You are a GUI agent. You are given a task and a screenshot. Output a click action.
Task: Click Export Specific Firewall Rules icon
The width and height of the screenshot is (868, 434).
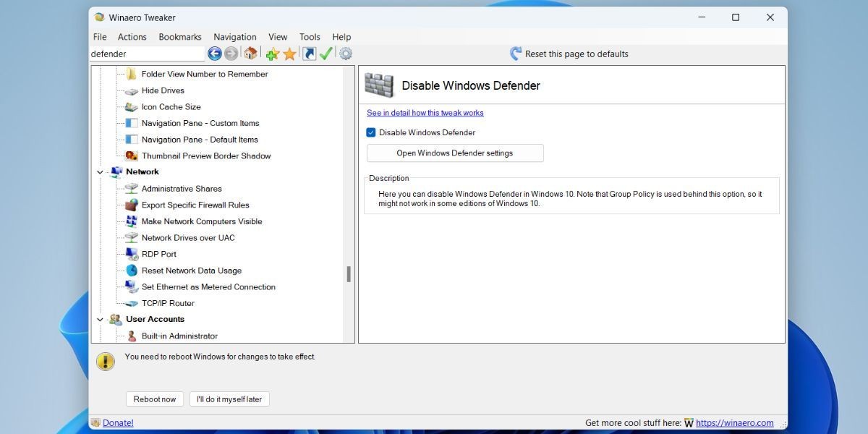click(132, 205)
